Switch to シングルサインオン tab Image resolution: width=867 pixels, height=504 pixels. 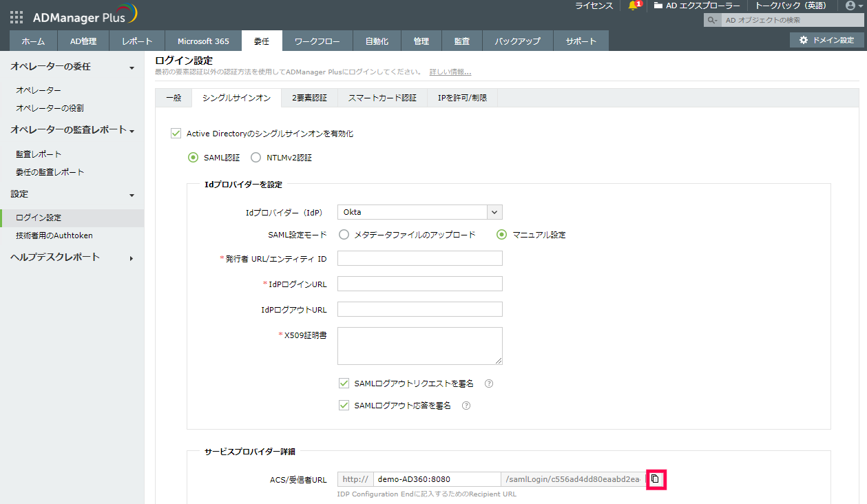tap(237, 98)
